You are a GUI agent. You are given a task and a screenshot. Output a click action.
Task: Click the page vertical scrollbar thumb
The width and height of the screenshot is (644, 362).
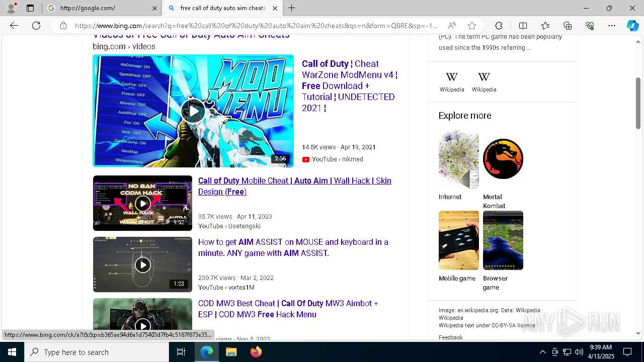pyautogui.click(x=638, y=103)
